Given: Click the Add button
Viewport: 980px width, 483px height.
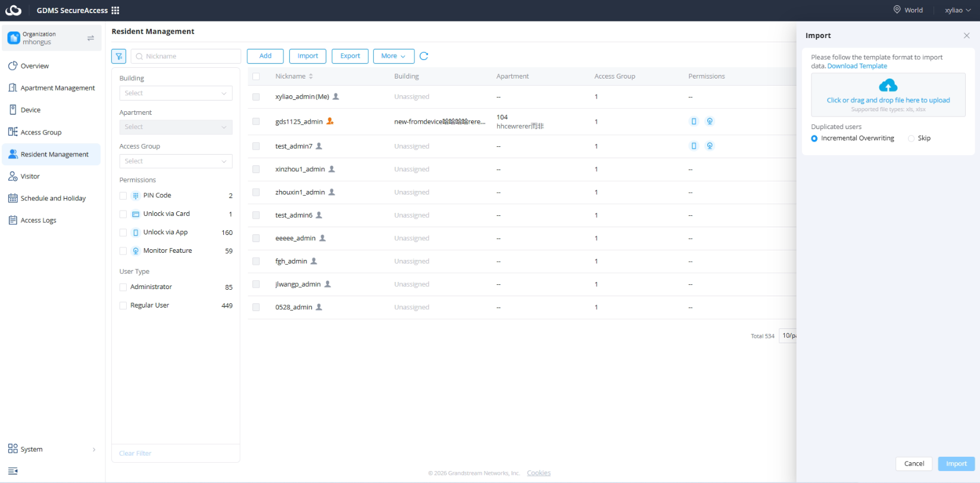Looking at the screenshot, I should coord(265,56).
